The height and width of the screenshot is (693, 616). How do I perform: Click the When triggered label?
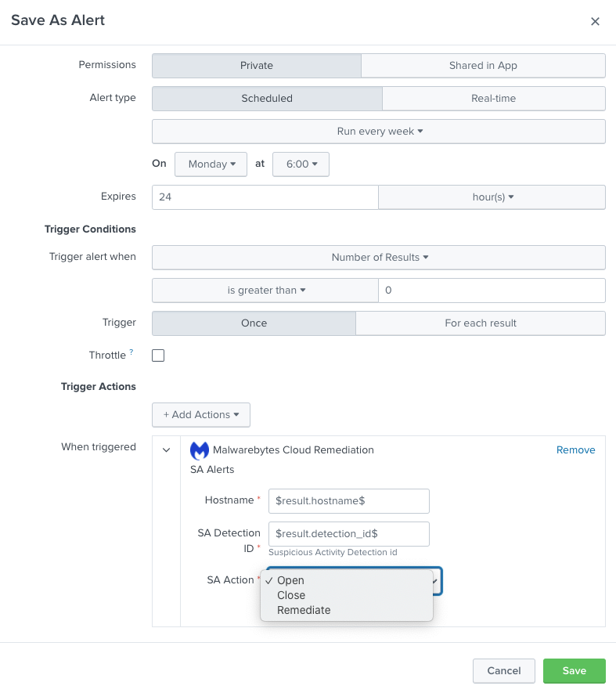99,447
